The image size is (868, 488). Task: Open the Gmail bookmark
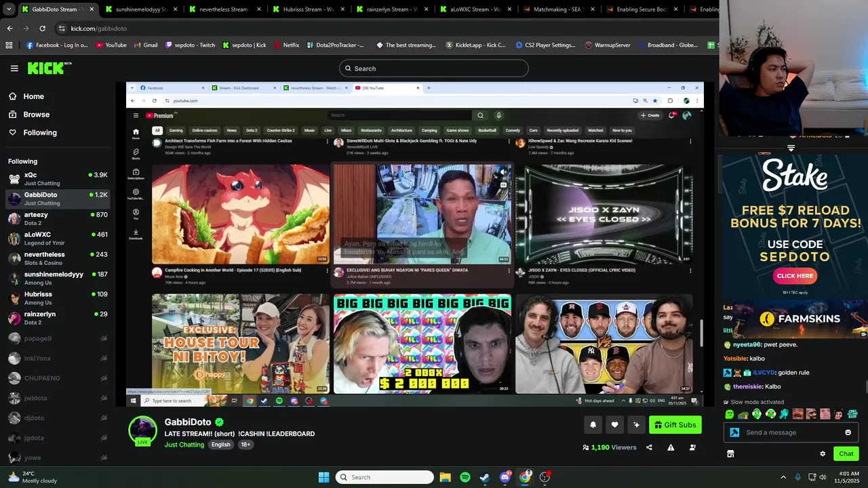tap(146, 45)
